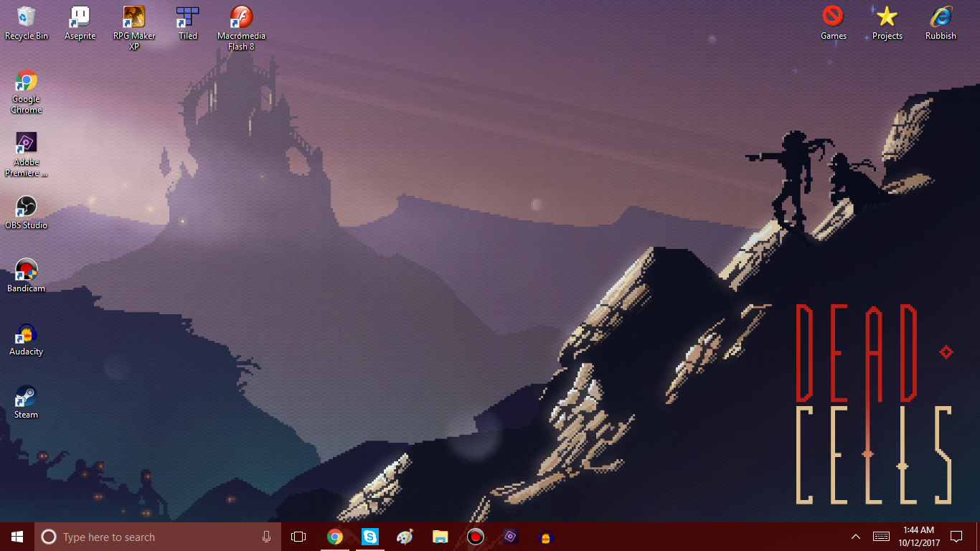This screenshot has width=980, height=551.
Task: Open the Aseprite desktop shortcut
Action: [80, 17]
